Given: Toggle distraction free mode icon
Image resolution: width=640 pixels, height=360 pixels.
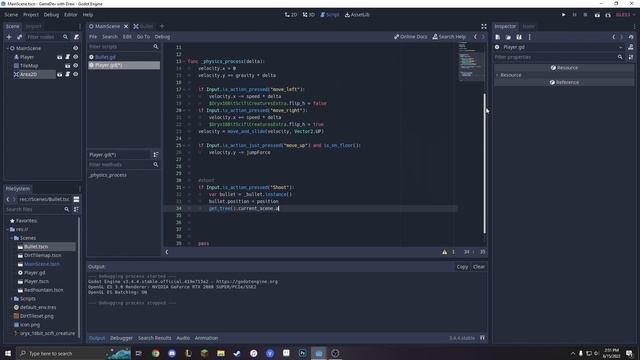Looking at the screenshot, I should click(484, 26).
